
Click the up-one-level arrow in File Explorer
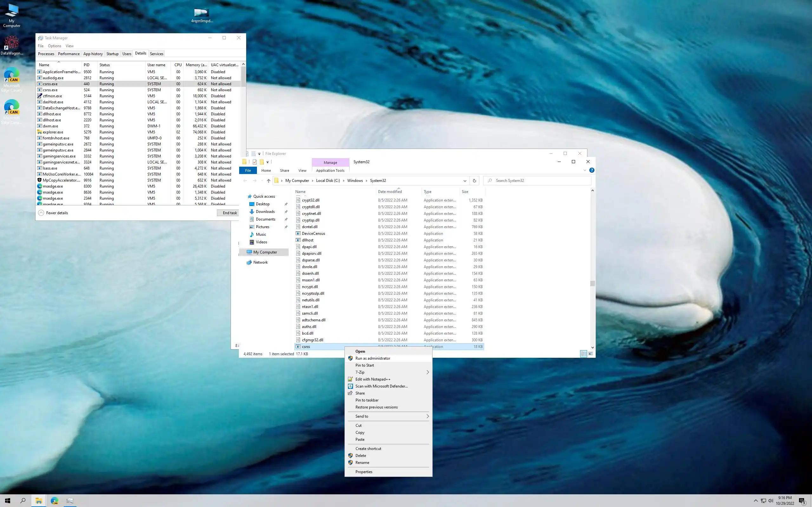tap(268, 181)
